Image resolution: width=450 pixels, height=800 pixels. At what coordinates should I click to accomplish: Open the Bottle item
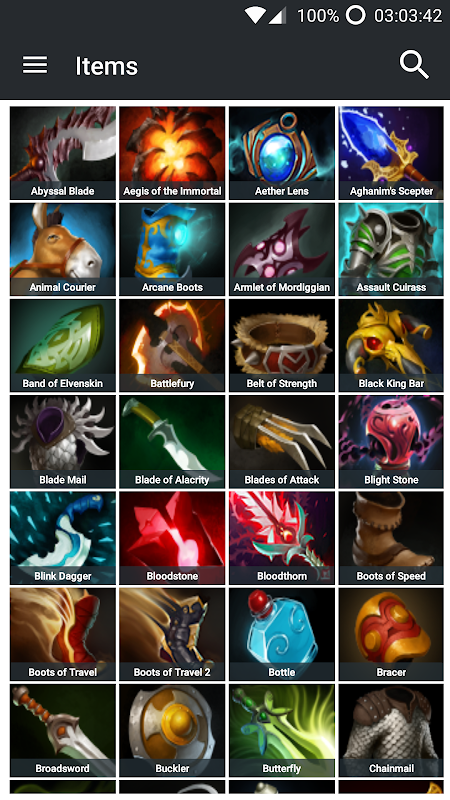282,634
